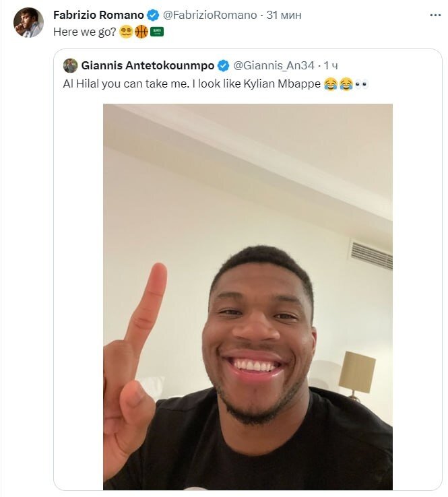Screen dimensions: 448x497
Task: Open Giannis Antetokounmpo's small avatar
Action: tap(70, 65)
